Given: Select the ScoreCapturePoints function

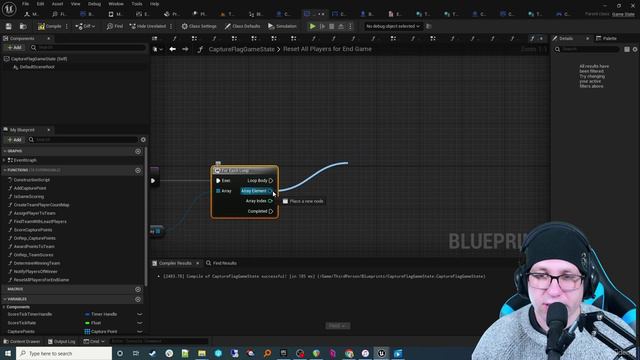Looking at the screenshot, I should coord(33,230).
